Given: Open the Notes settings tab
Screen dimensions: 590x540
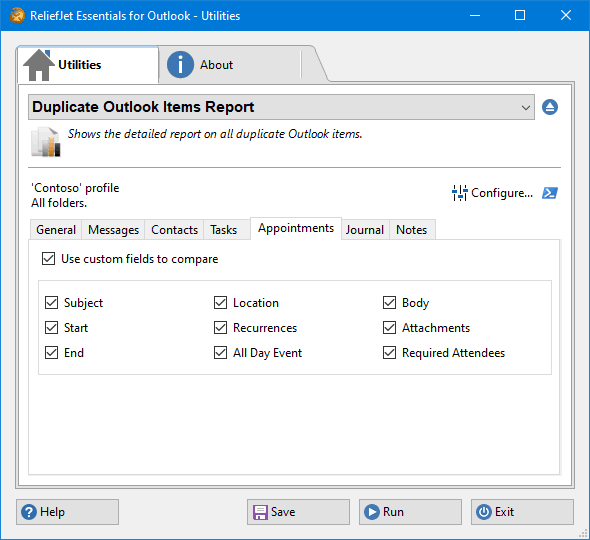Looking at the screenshot, I should (412, 230).
